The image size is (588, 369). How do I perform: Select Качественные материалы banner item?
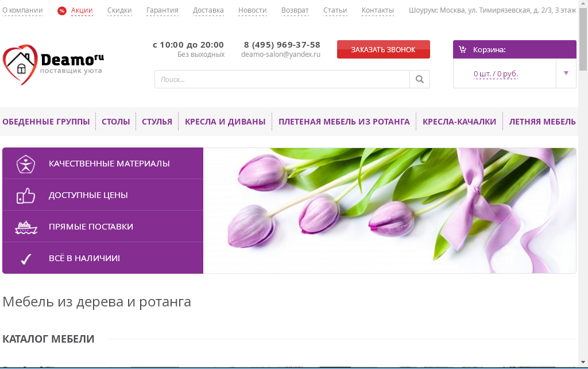click(103, 164)
